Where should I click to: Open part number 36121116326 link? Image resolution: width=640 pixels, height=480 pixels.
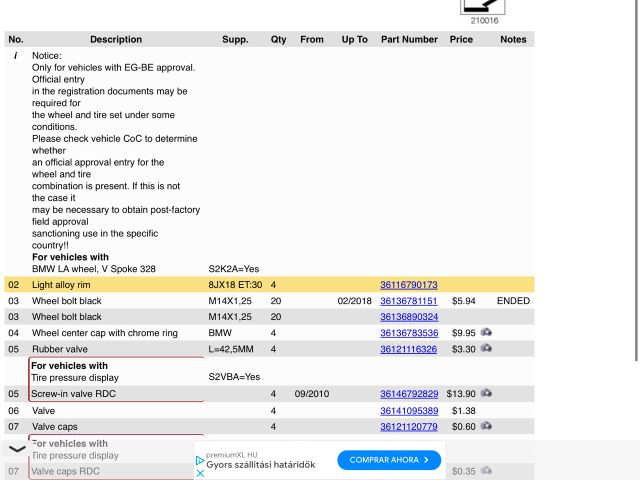408,349
